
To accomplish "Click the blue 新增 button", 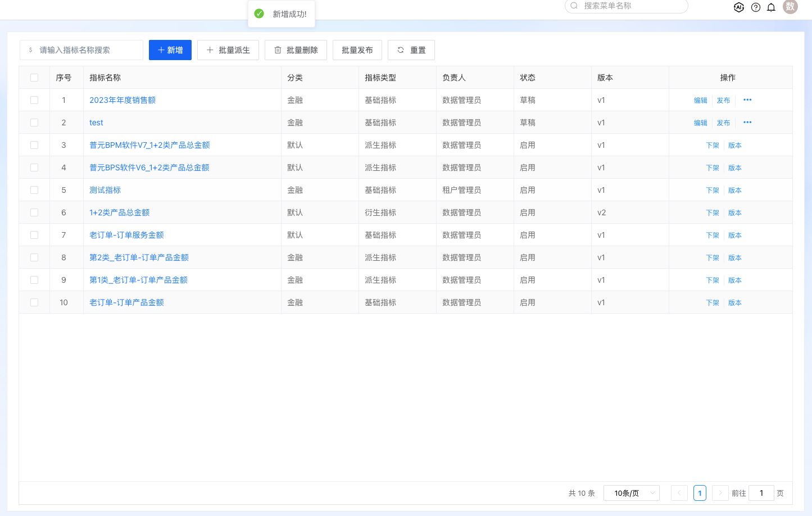I will (170, 50).
